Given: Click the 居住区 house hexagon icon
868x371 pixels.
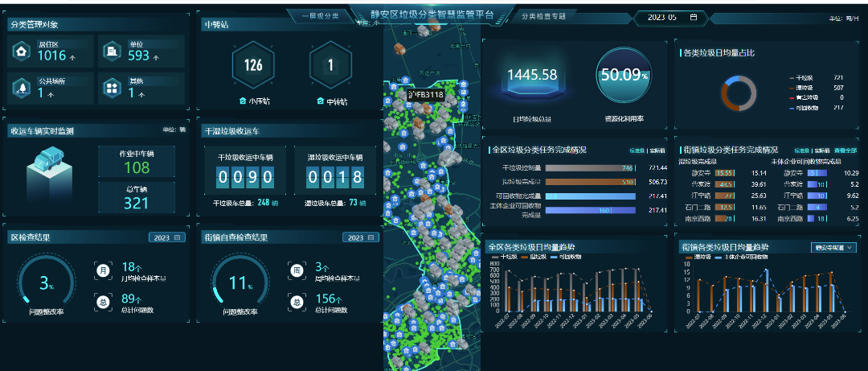Looking at the screenshot, I should pos(21,51).
